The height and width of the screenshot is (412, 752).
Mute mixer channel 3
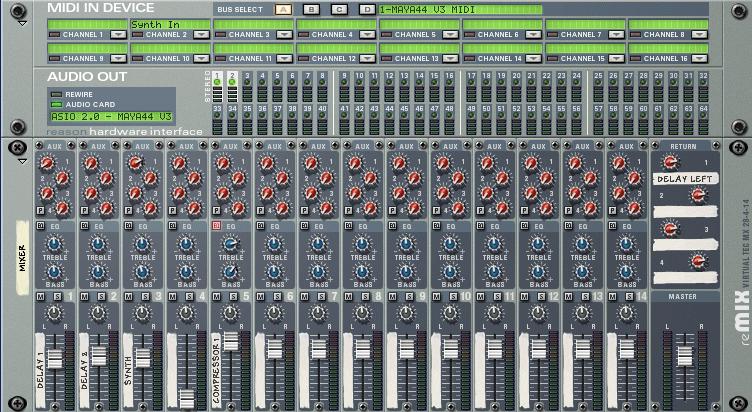[129, 297]
